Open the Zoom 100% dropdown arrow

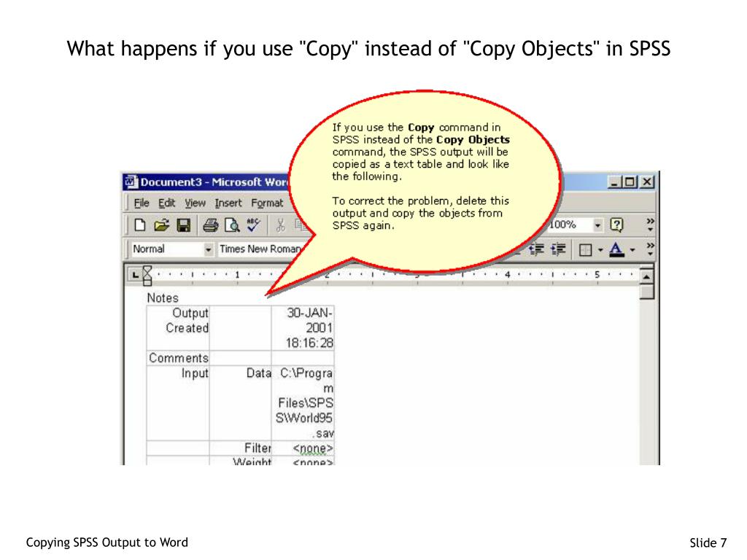click(597, 225)
